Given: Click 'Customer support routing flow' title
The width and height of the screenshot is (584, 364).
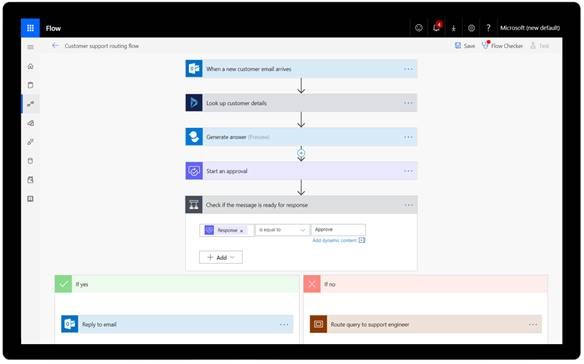Looking at the screenshot, I should click(102, 46).
